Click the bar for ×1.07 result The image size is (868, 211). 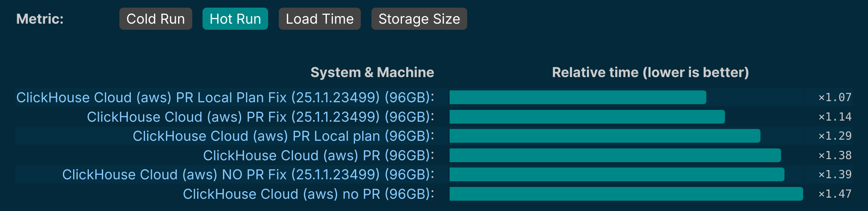click(578, 97)
